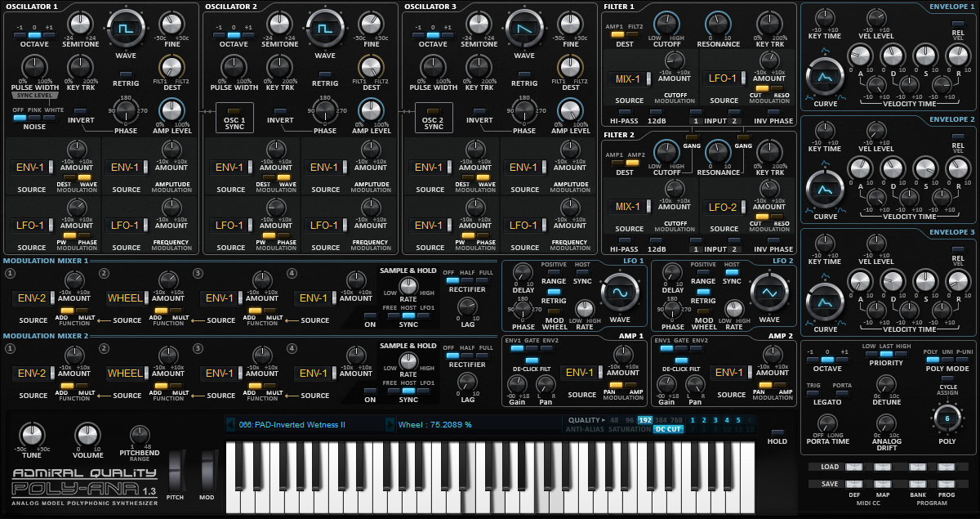Click SAVE button for DEF MIDI CC
Image resolution: width=980 pixels, height=519 pixels.
click(x=853, y=484)
